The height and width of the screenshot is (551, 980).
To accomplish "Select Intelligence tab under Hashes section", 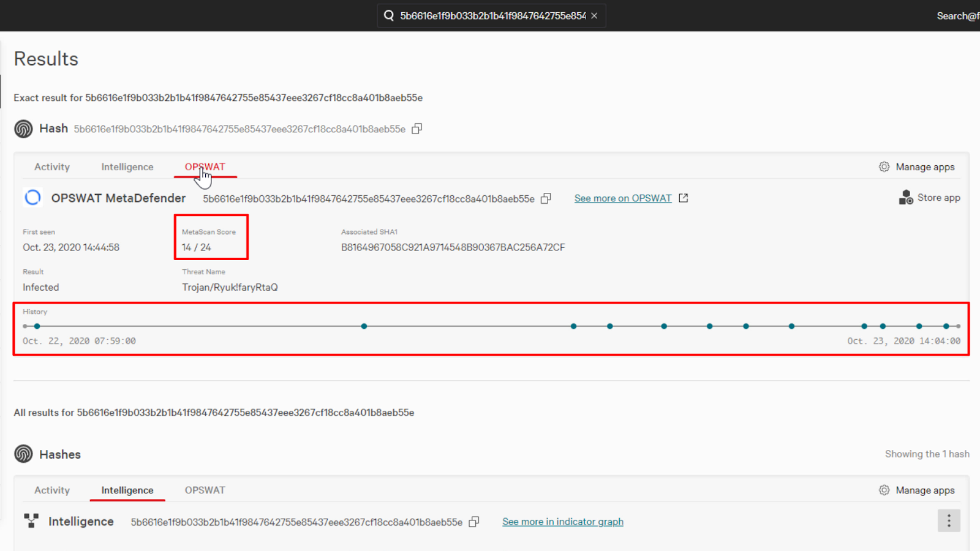I will point(127,490).
